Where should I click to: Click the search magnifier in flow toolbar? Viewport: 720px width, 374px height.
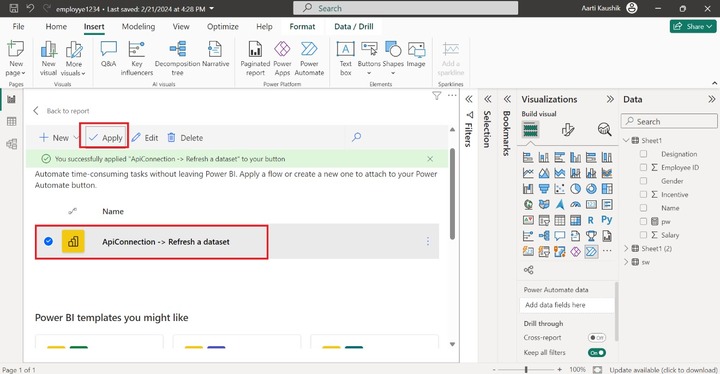click(x=356, y=137)
